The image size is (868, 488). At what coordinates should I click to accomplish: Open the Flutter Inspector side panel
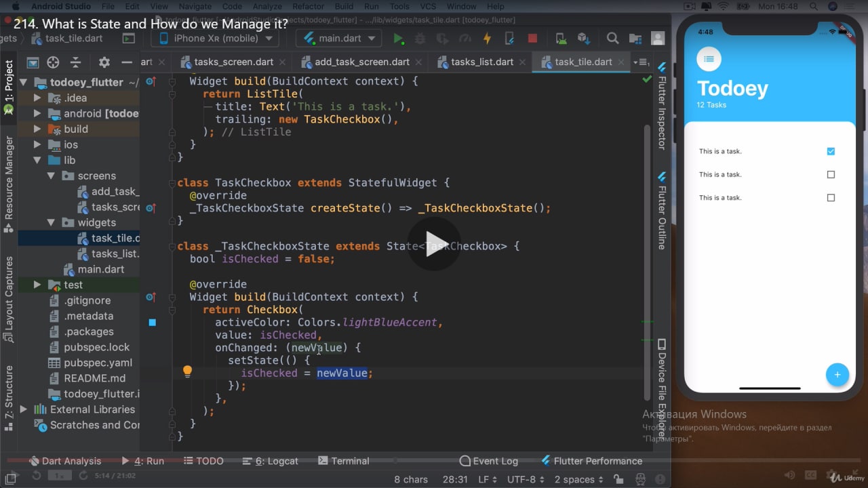coord(662,106)
